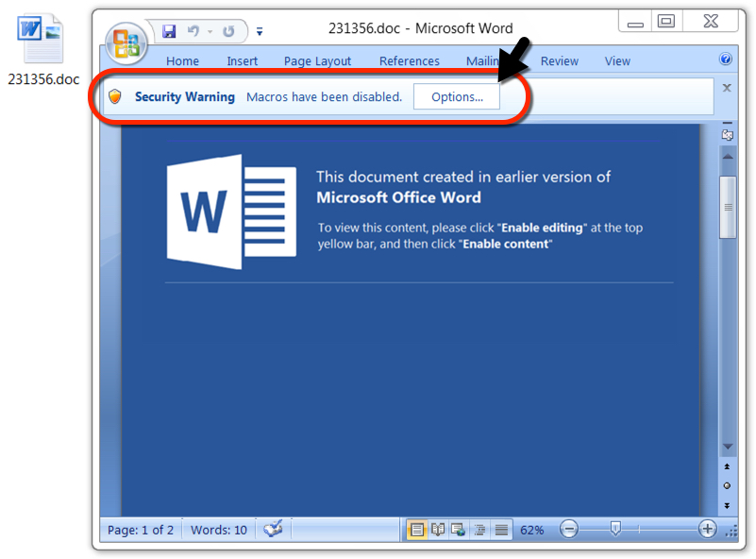Open the Select Browse Object button
The width and height of the screenshot is (756, 559).
tap(727, 485)
